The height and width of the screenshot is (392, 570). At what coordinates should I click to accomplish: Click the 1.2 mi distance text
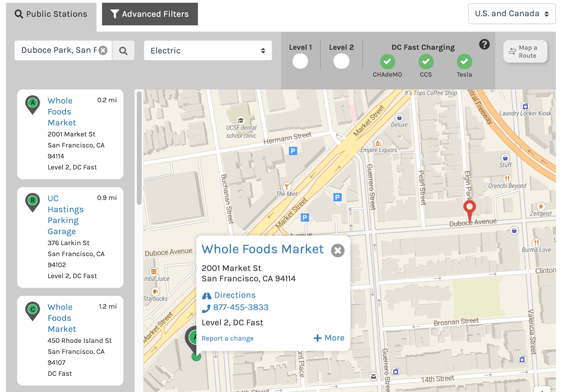(108, 306)
